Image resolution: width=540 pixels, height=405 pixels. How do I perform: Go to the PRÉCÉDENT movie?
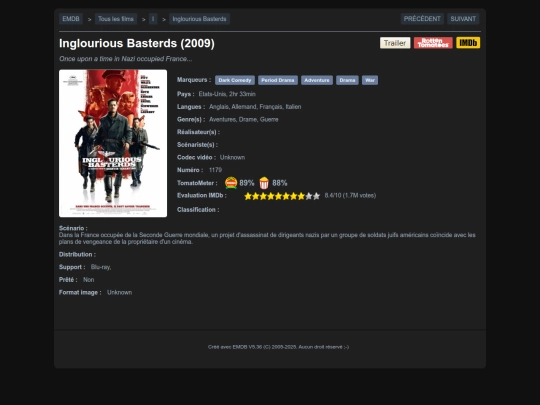422,19
